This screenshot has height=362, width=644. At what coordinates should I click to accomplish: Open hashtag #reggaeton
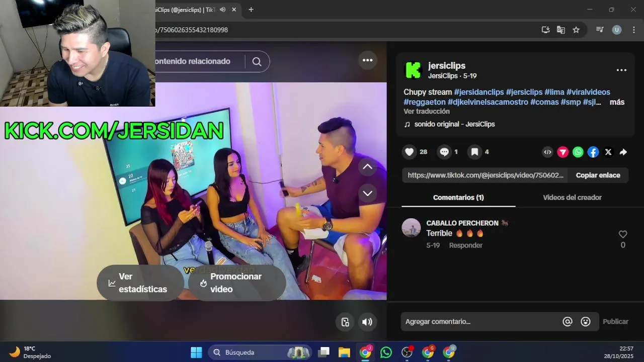click(425, 102)
